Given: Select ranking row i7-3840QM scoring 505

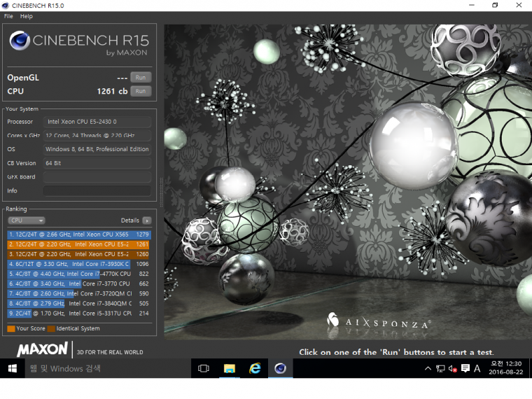Looking at the screenshot, I should click(78, 303).
